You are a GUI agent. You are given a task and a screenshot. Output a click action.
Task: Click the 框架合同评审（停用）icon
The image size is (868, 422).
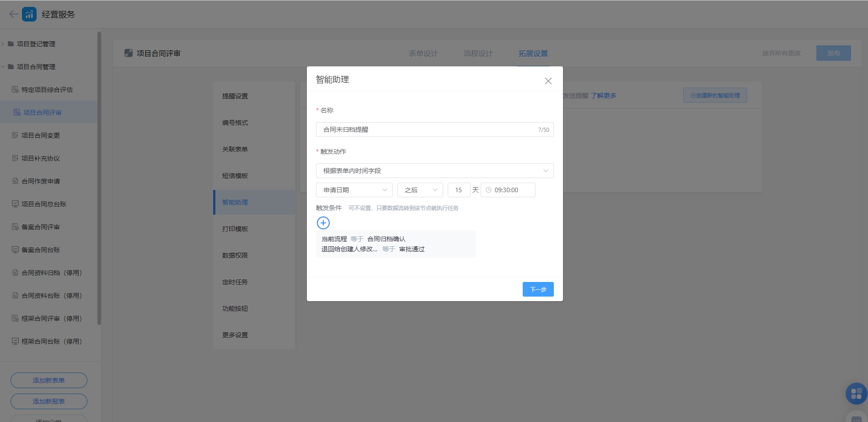pos(15,319)
